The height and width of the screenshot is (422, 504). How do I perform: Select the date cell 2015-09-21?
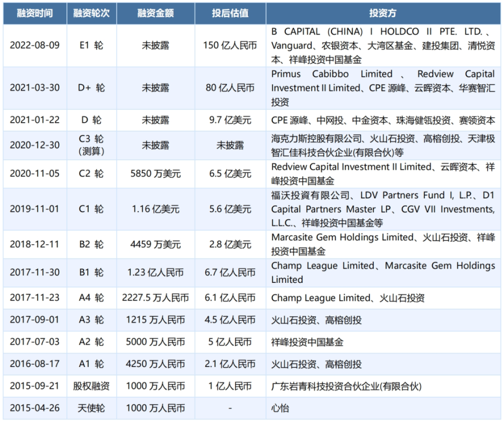[35, 386]
